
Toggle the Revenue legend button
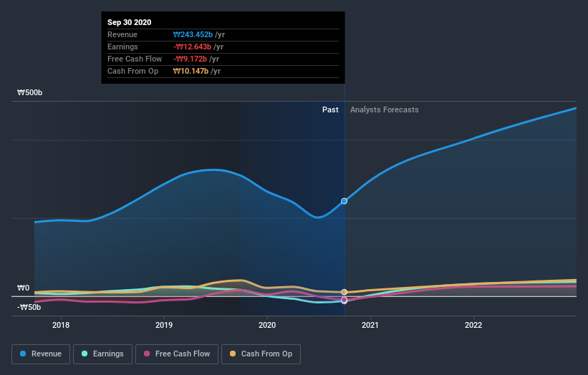click(x=41, y=354)
